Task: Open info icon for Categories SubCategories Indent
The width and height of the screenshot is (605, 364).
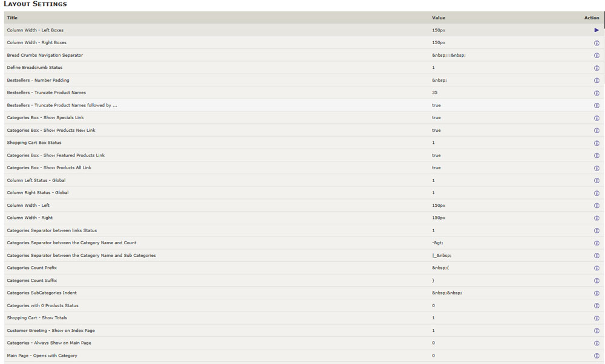Action: [x=597, y=293]
